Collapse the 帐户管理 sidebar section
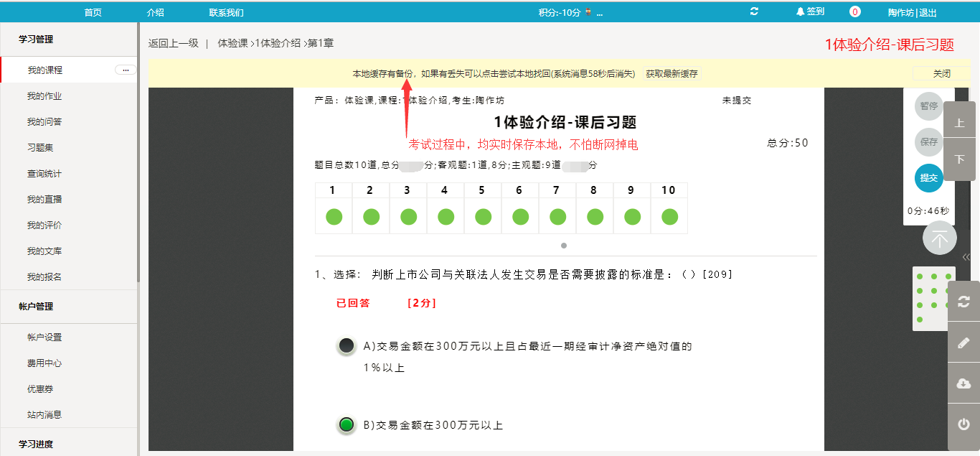This screenshot has width=980, height=456. 36,307
